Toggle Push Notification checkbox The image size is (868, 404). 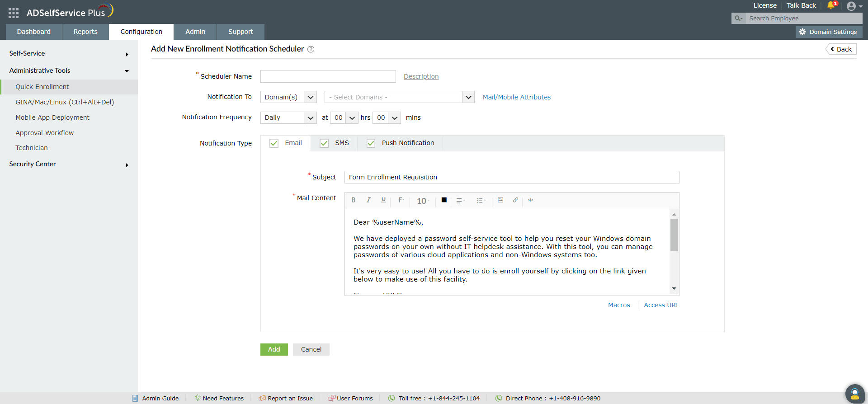point(371,143)
